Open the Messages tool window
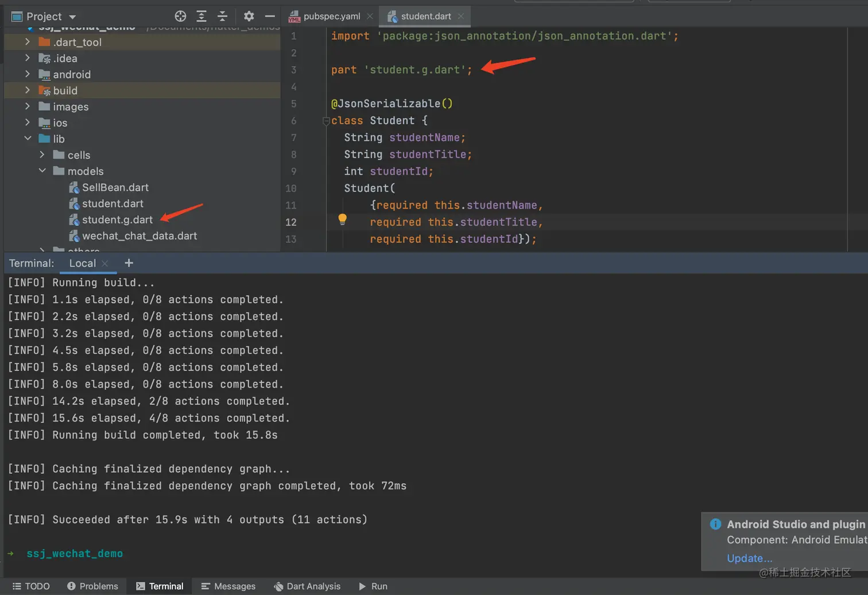Viewport: 868px width, 595px height. (228, 586)
